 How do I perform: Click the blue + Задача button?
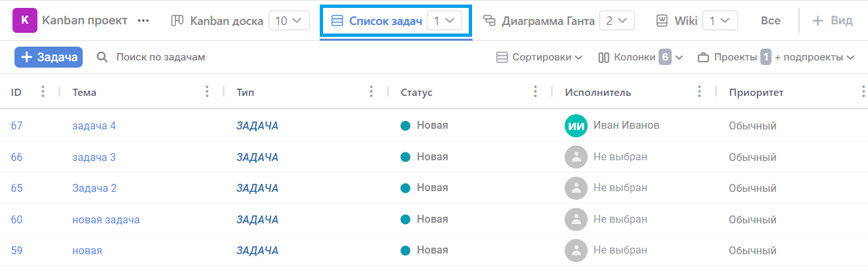click(49, 57)
